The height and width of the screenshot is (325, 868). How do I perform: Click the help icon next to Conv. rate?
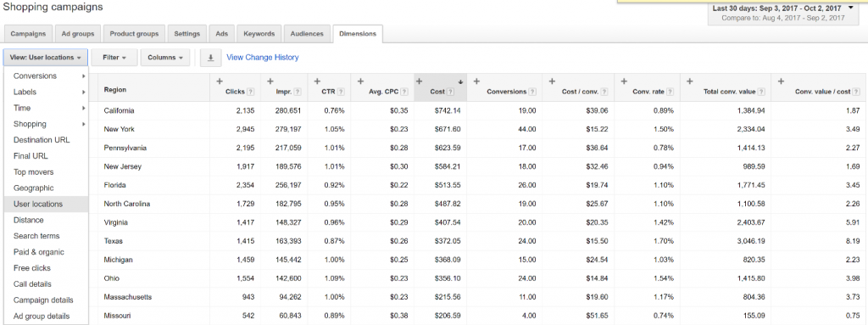coord(670,92)
